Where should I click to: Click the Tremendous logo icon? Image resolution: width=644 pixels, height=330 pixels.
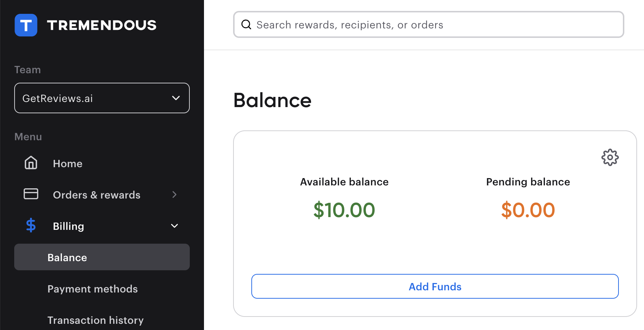(25, 25)
